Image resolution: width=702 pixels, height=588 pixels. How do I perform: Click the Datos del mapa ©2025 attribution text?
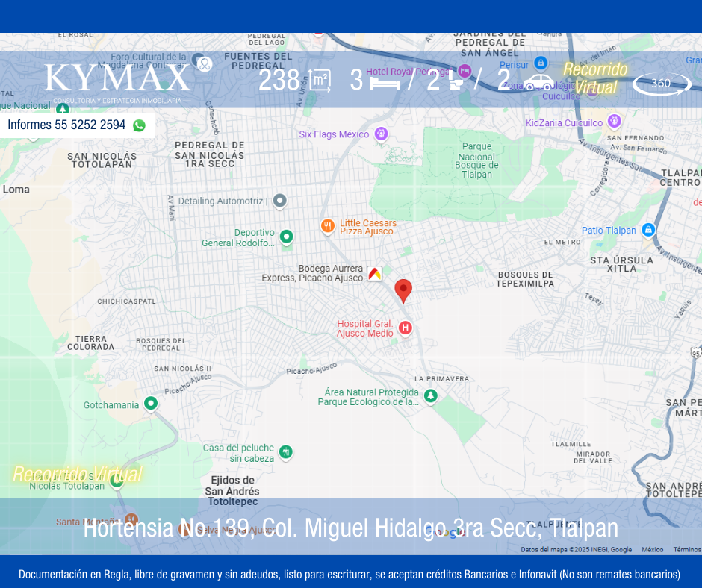(x=577, y=549)
